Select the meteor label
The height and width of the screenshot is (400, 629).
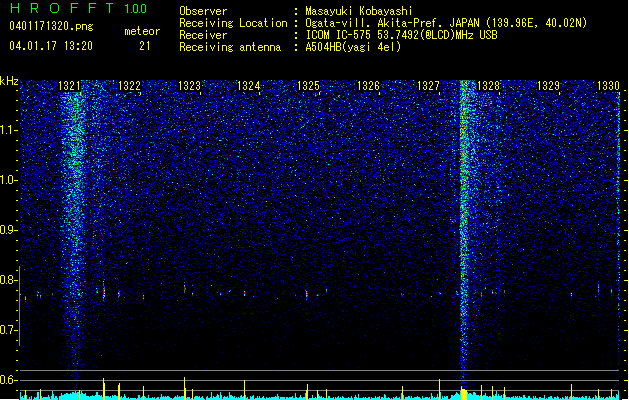click(142, 31)
